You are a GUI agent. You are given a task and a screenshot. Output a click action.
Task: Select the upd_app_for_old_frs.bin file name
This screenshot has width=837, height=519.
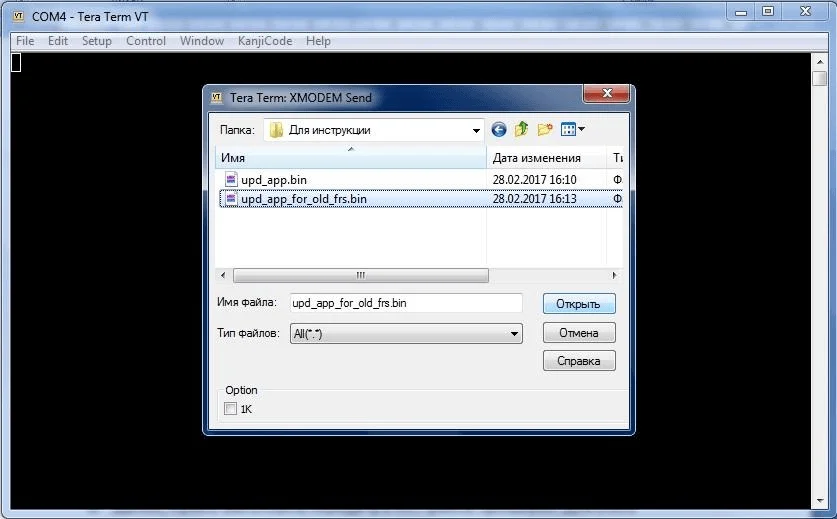click(x=304, y=199)
